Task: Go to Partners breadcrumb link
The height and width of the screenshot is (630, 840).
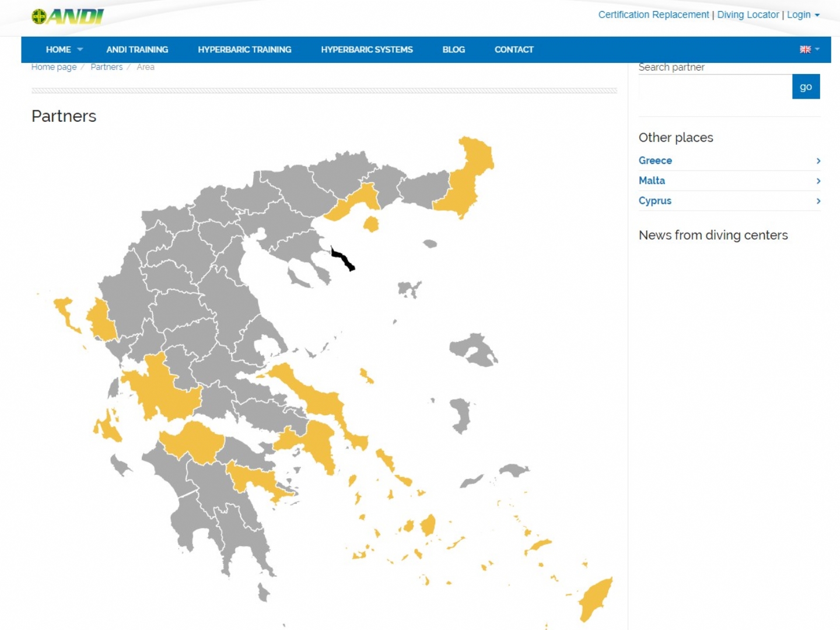Action: click(106, 67)
